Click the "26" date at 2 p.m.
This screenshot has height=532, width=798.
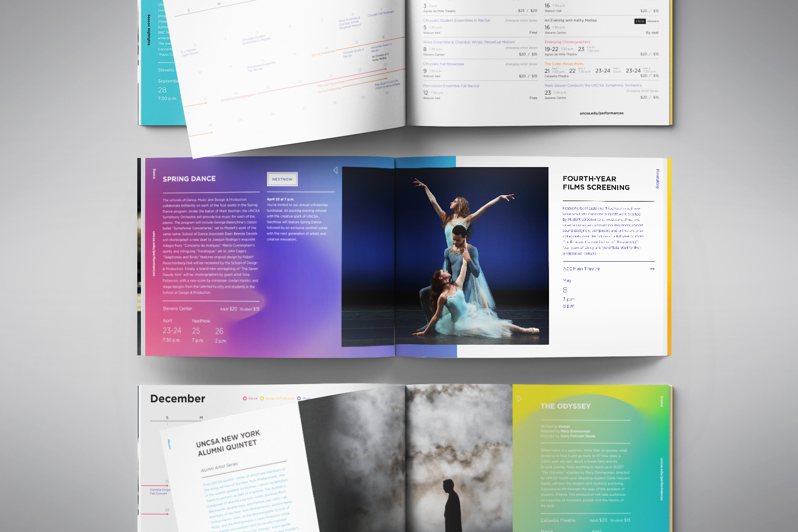219,331
